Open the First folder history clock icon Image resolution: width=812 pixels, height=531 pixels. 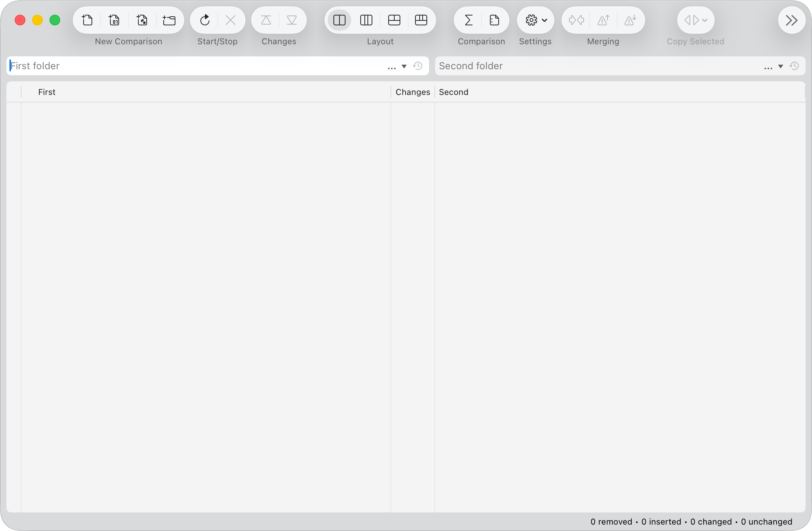tap(418, 66)
